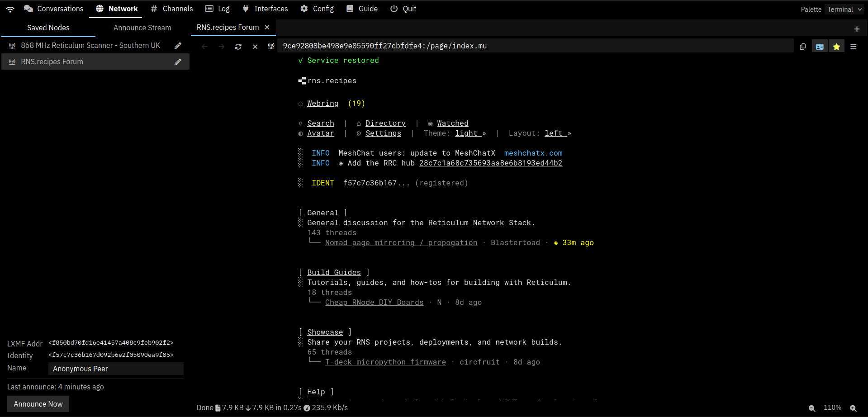Close the RNS.recipes Forum tab

[x=267, y=28]
